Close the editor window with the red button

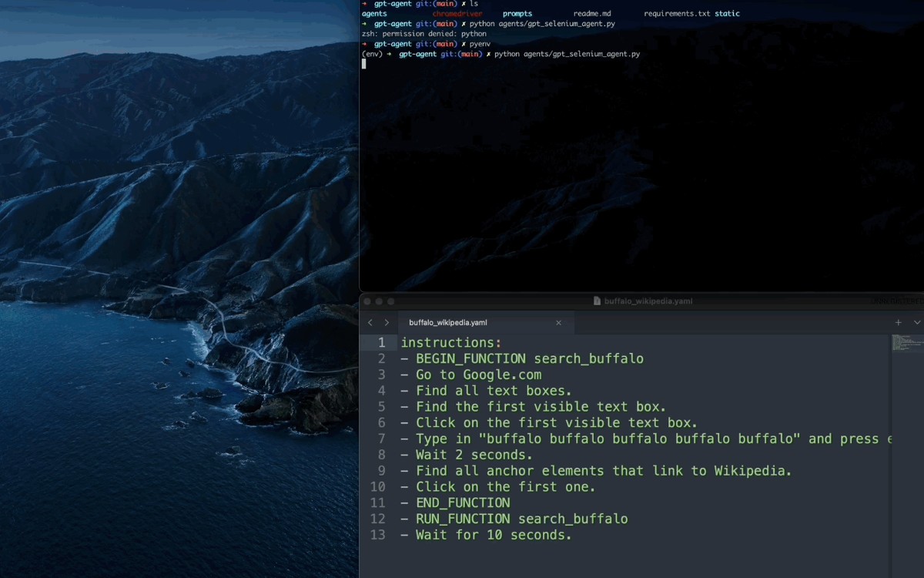367,301
